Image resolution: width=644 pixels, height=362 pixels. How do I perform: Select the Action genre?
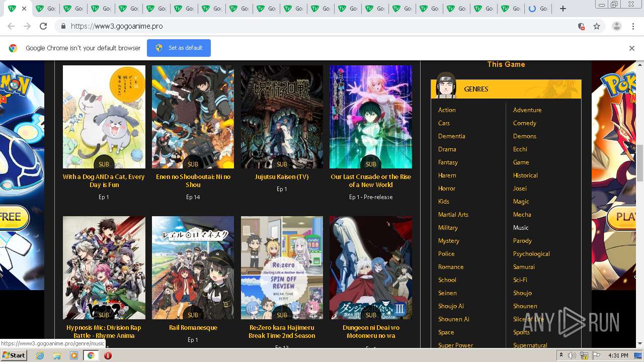[447, 110]
